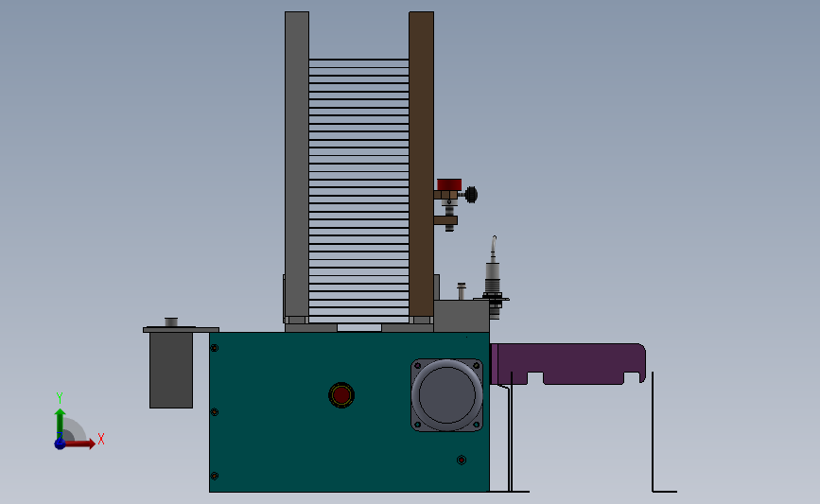Select the red round button on the teal housing
This screenshot has height=504, width=820.
[341, 395]
